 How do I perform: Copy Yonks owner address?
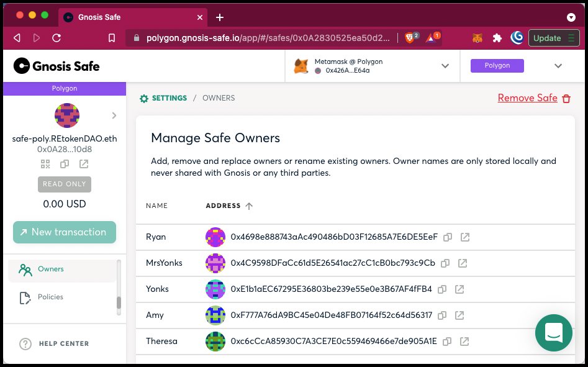442,289
